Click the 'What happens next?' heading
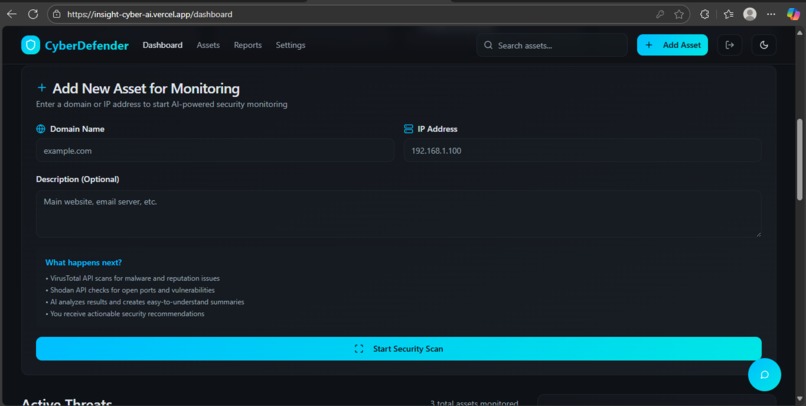The width and height of the screenshot is (806, 406). click(83, 263)
